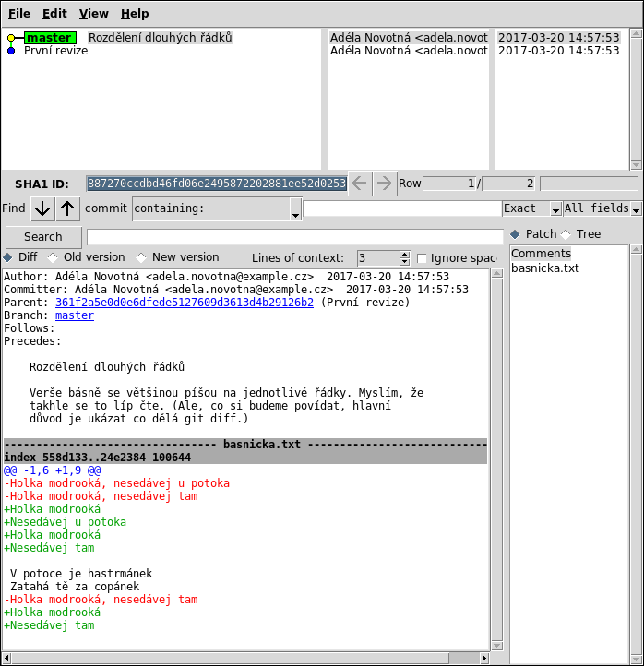The image size is (644, 666).
Task: Increase lines of context with up stepper
Action: click(404, 255)
